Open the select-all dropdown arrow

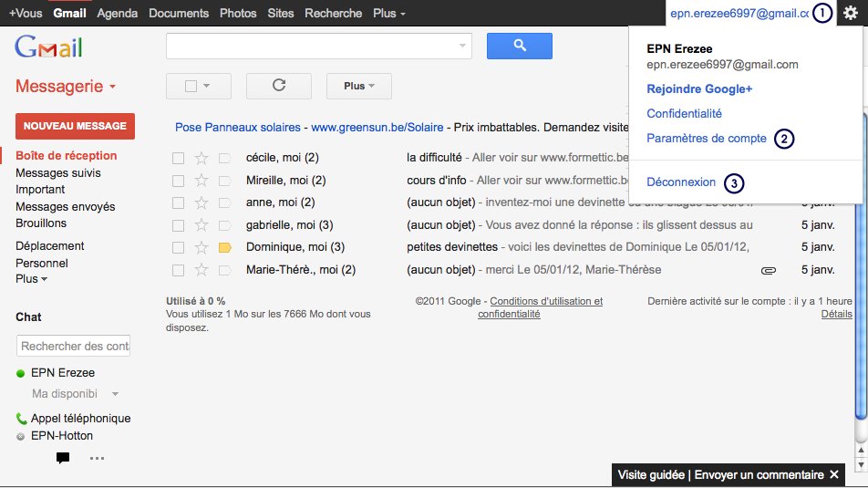206,86
